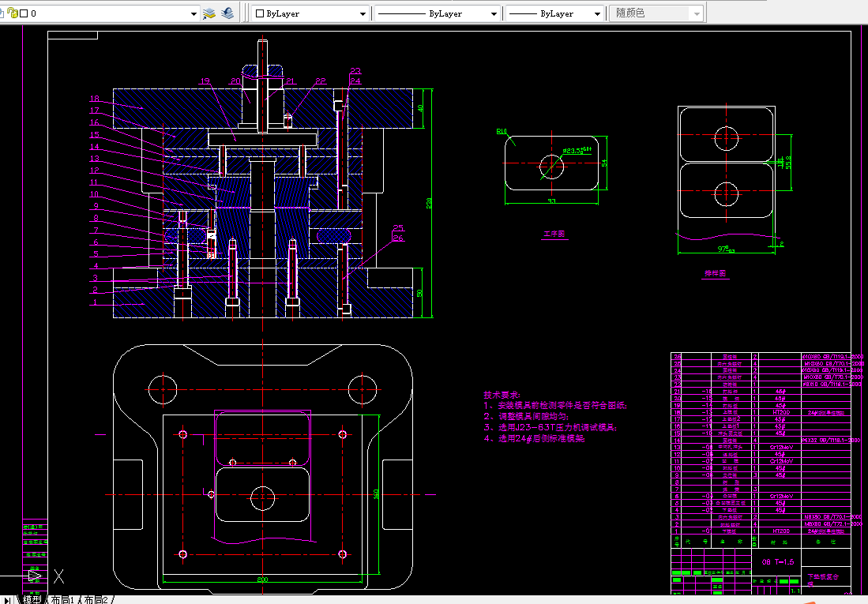Select note 2 text 调整模具间隙均匀
Image resolution: width=868 pixels, height=604 pixels.
[x=526, y=416]
